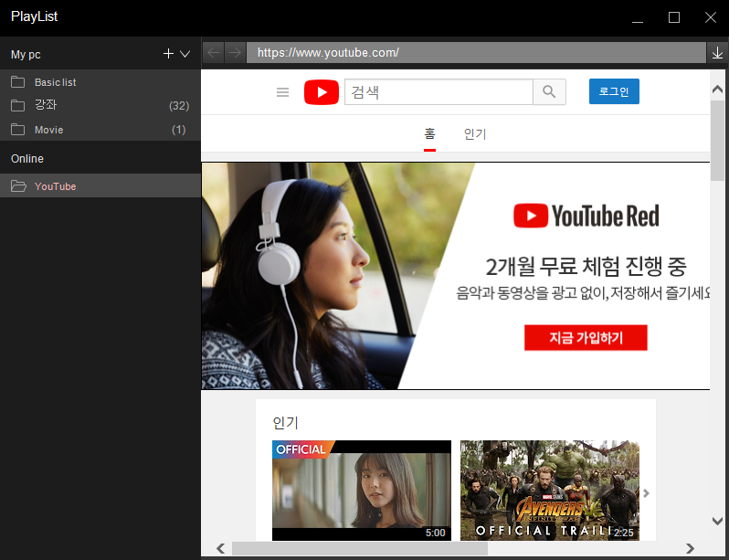Click the browser back arrow button
Screen dimensions: 729x560
[x=213, y=53]
